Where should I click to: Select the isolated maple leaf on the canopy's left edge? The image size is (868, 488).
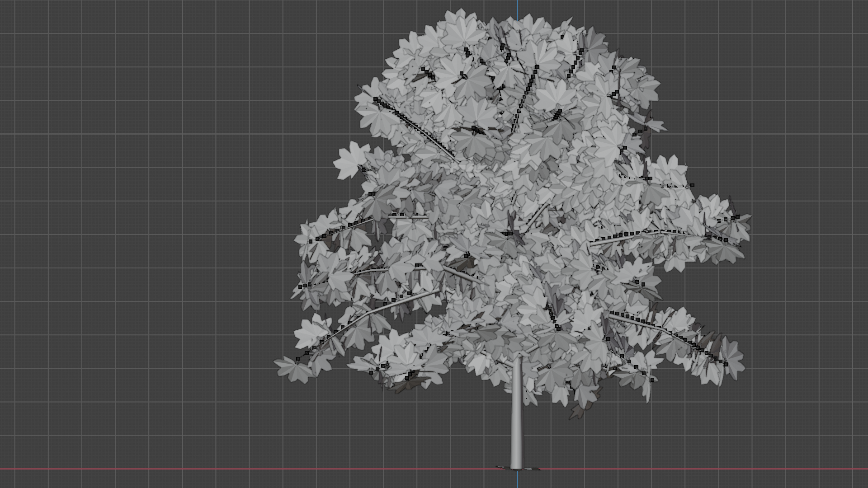pyautogui.click(x=348, y=160)
